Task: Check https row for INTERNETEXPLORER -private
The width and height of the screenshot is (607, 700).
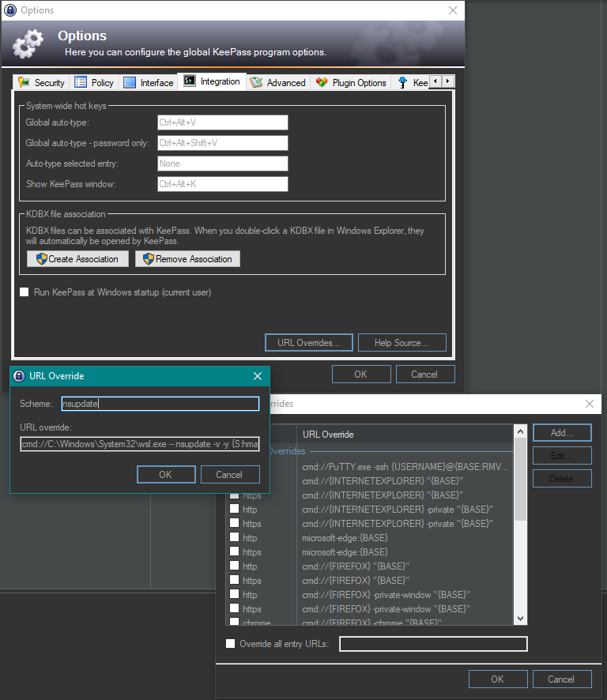Action: point(234,523)
